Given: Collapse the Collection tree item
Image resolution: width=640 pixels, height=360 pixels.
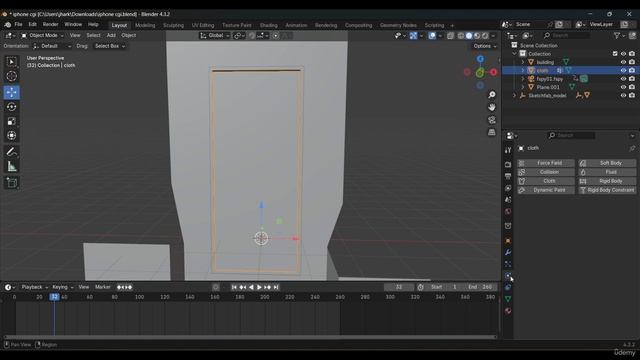Looking at the screenshot, I should click(515, 53).
